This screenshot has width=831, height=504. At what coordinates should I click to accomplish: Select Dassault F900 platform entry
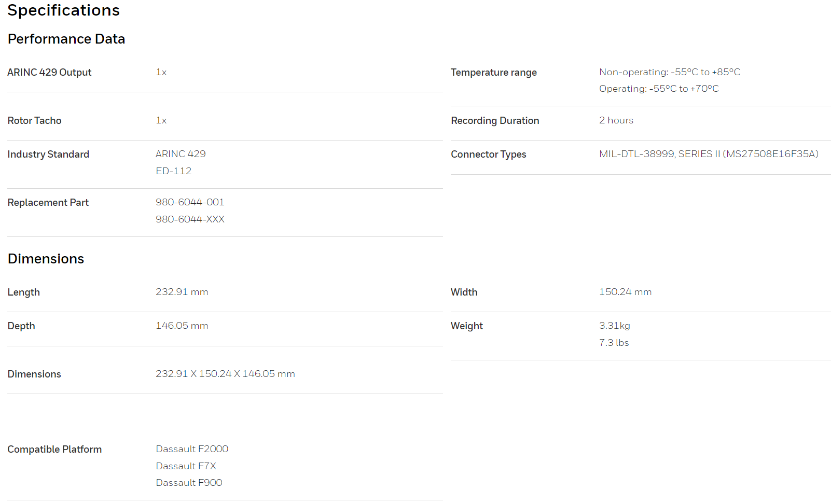tap(189, 483)
